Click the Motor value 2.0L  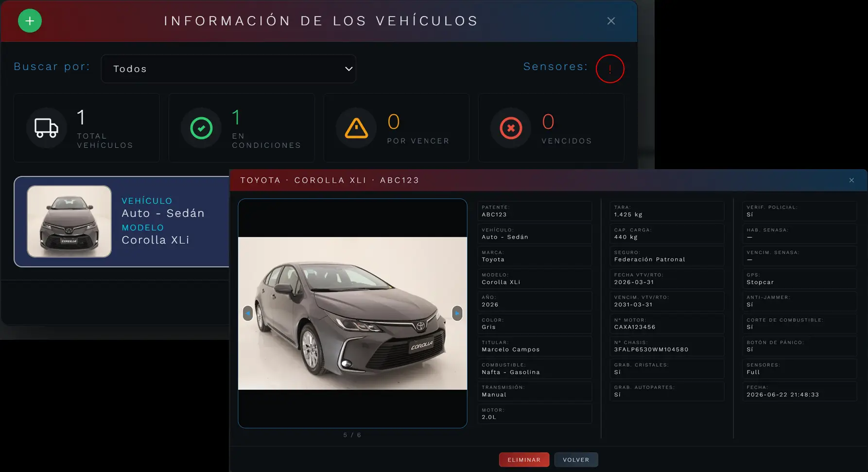point(489,417)
